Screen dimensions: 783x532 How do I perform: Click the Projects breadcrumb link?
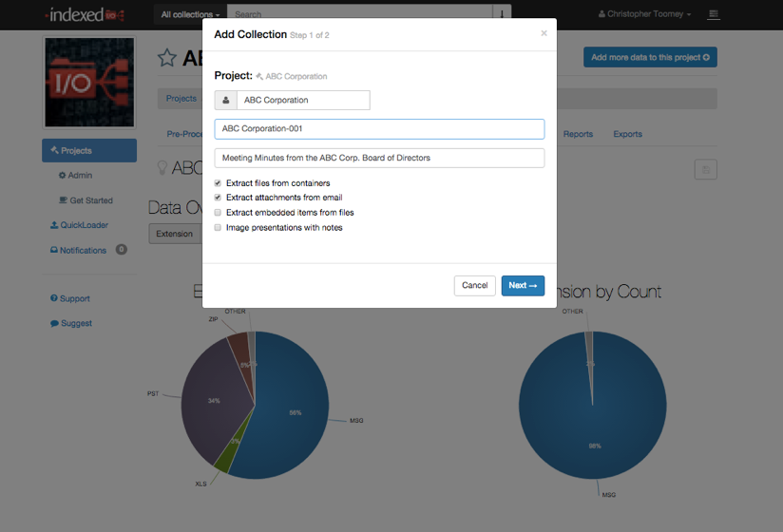click(181, 98)
